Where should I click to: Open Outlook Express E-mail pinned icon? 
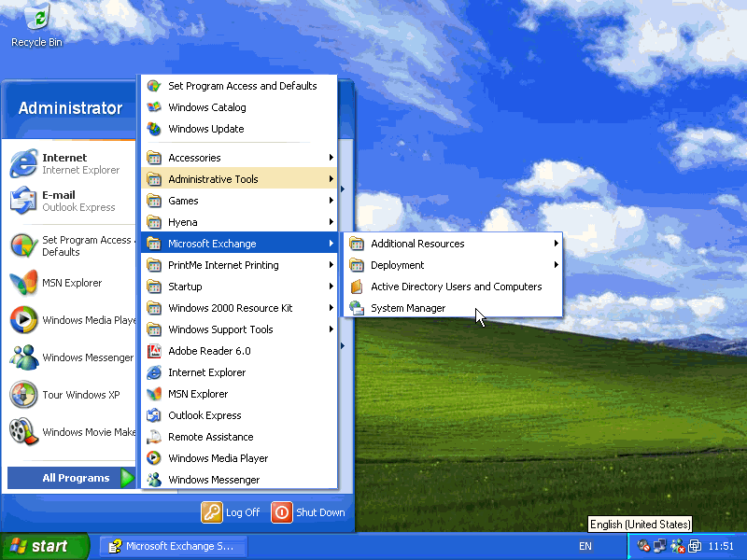(22, 201)
